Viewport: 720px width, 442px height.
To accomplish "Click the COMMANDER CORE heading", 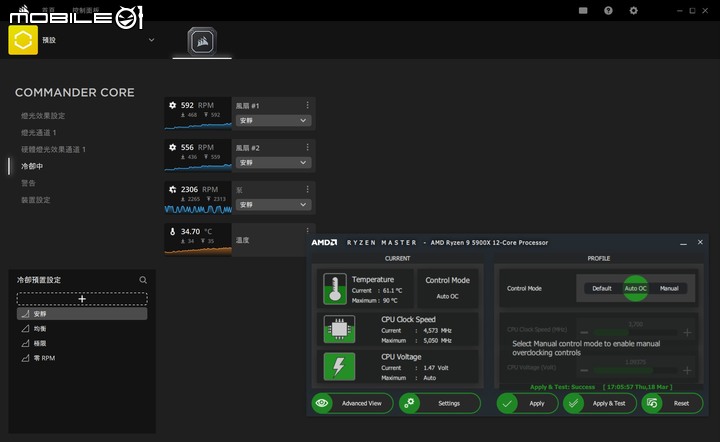I will 75,92.
